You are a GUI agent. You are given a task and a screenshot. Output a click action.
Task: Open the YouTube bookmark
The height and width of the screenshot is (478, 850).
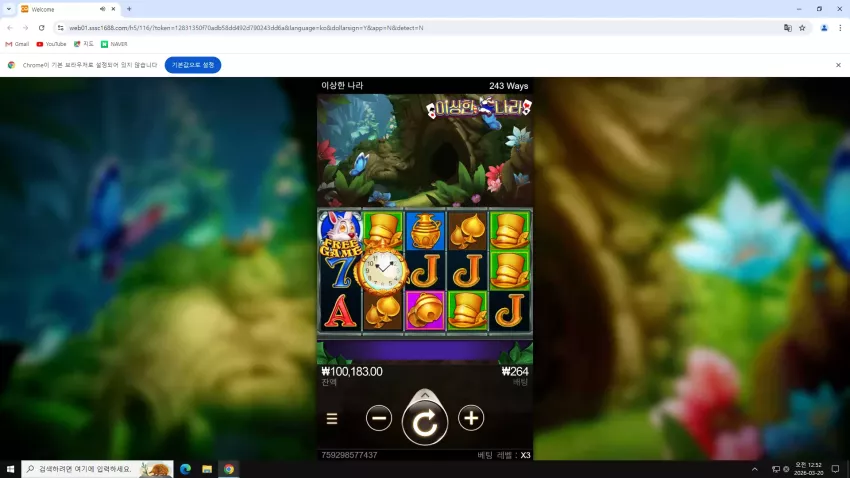(x=51, y=44)
